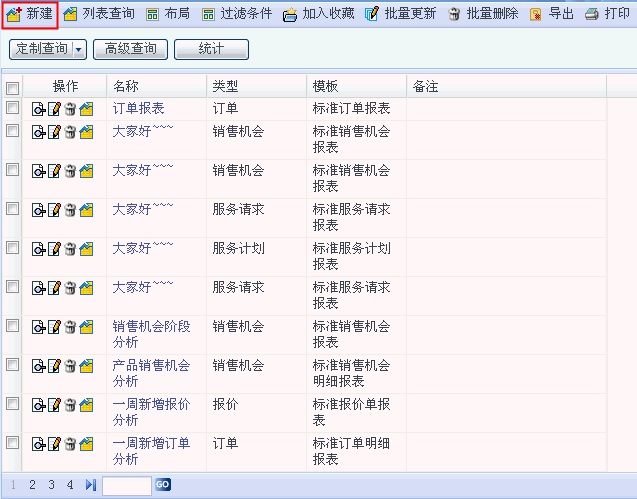This screenshot has width=637, height=499.
Task: Jump to last page arrow icon
Action: tap(91, 485)
